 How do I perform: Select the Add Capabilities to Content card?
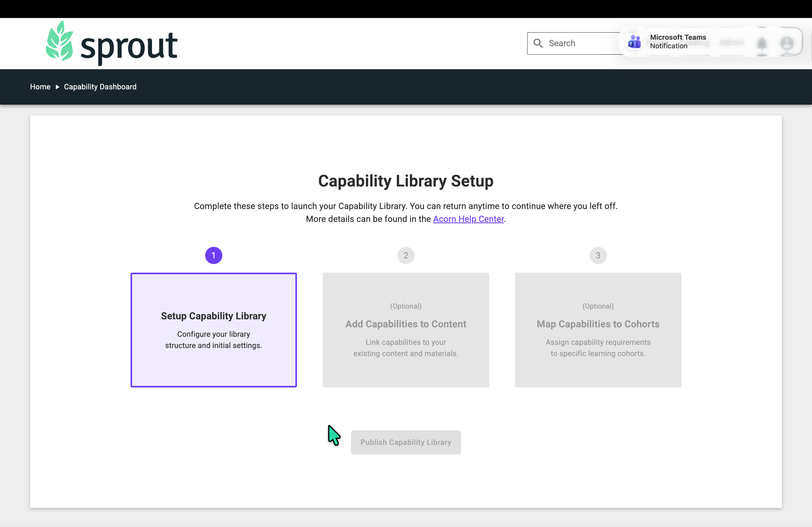coord(406,330)
